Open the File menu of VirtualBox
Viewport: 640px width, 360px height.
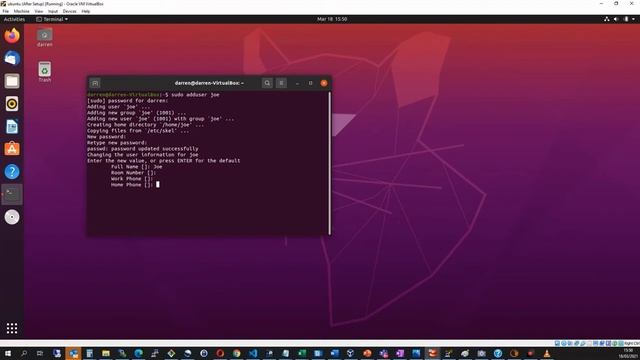pyautogui.click(x=6, y=11)
